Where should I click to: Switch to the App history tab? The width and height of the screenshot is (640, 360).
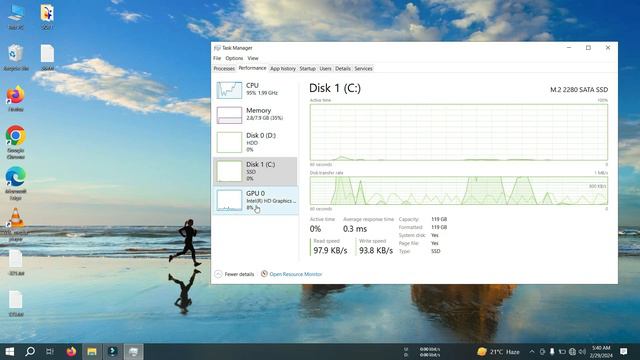[283, 69]
